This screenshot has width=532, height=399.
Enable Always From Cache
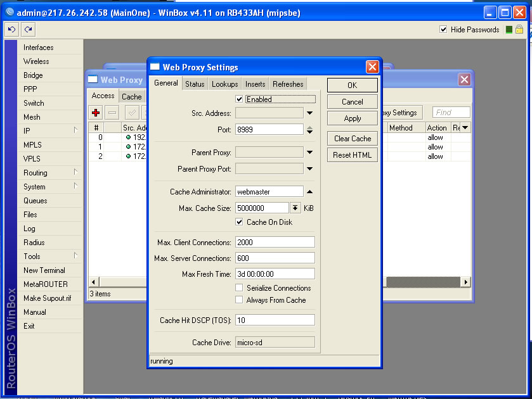pyautogui.click(x=239, y=300)
